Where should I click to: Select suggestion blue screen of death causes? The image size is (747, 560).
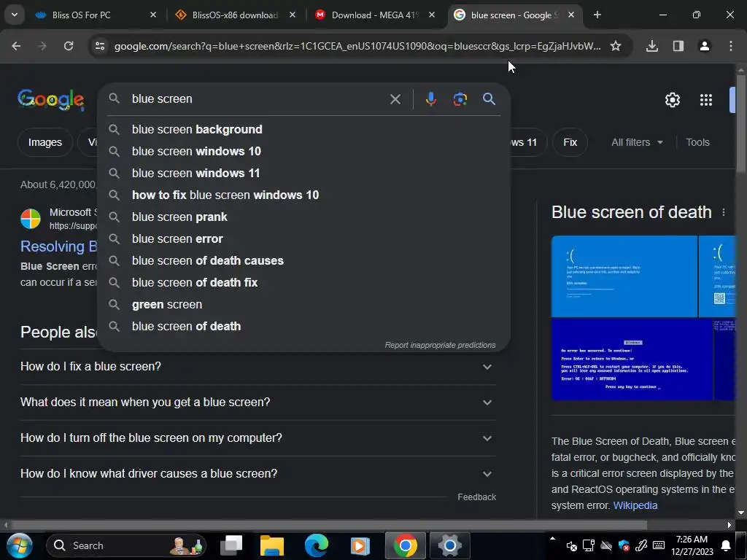(304, 261)
